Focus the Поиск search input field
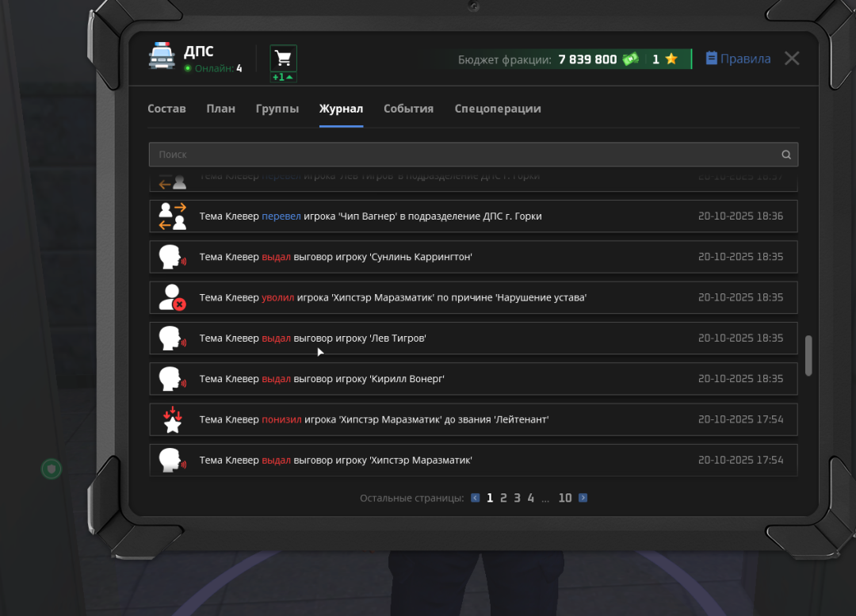Viewport: 856px width, 616px height. coord(460,155)
